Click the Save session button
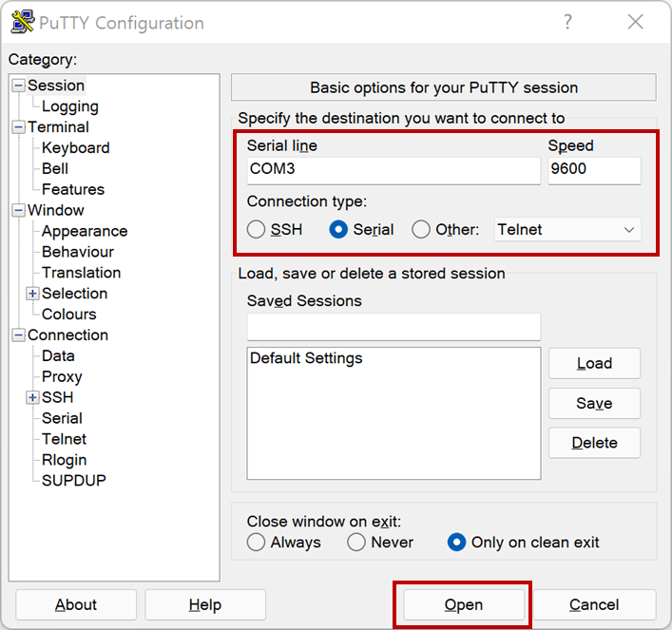This screenshot has width=672, height=630. coord(594,403)
